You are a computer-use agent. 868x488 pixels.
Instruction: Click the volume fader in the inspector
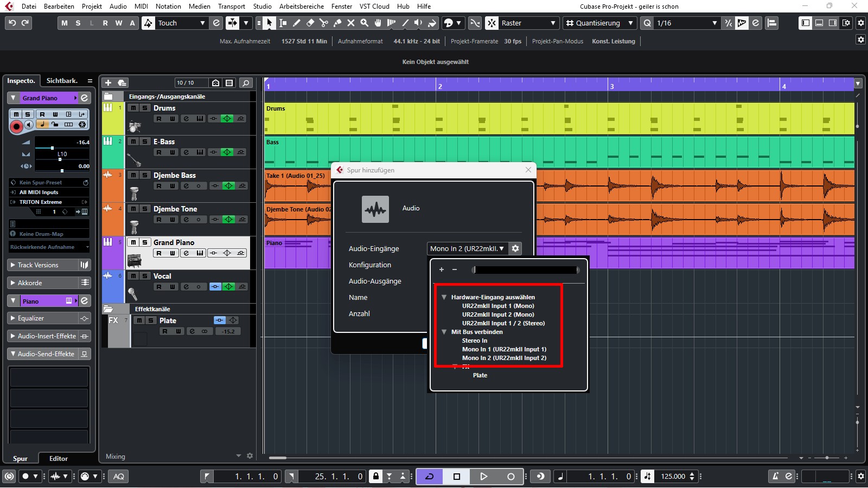click(52, 147)
